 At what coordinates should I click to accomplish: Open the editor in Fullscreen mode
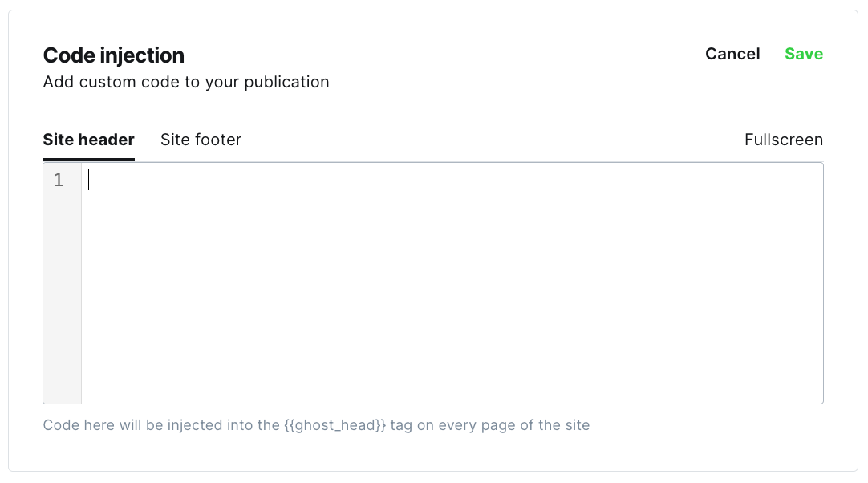click(783, 140)
